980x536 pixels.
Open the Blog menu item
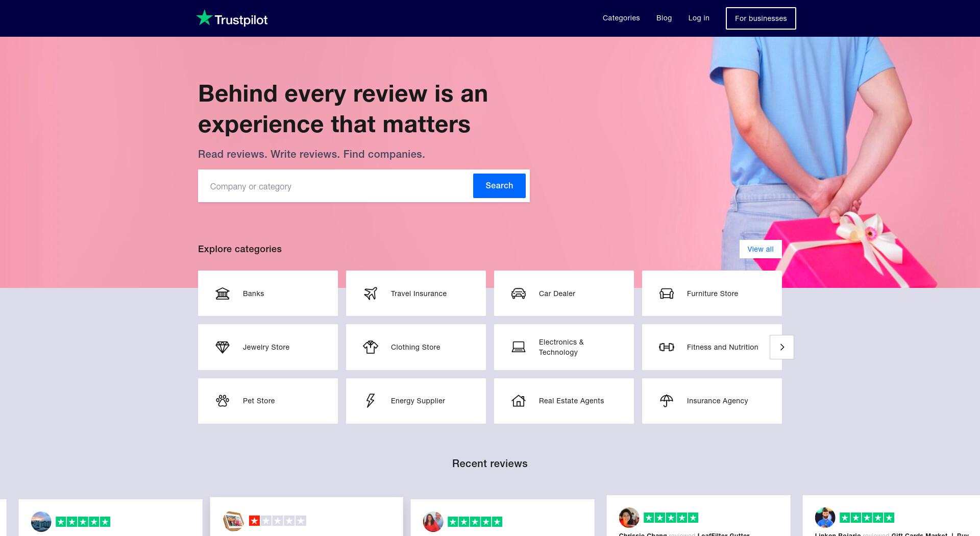click(x=664, y=18)
